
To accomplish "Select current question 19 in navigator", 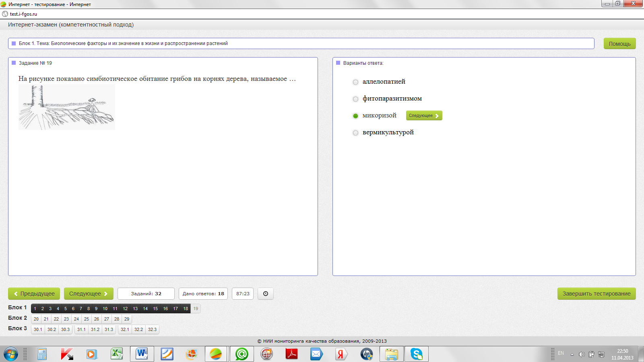I will (x=196, y=309).
